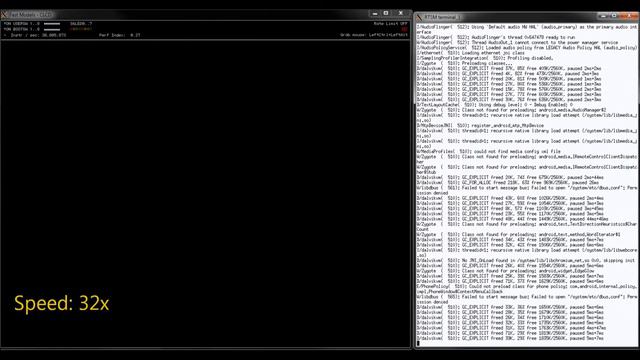
Task: Toggle the BOOTSW 1..8 switch bar
Action: pyautogui.click(x=52, y=29)
